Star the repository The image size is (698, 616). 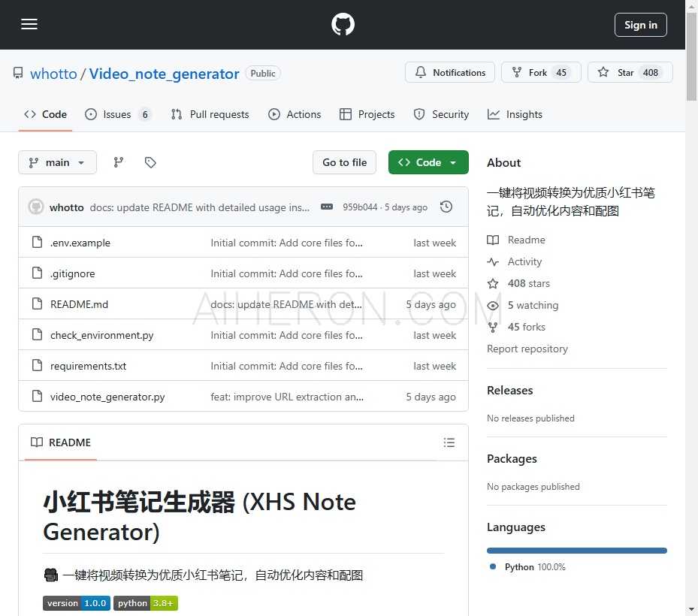coord(630,73)
